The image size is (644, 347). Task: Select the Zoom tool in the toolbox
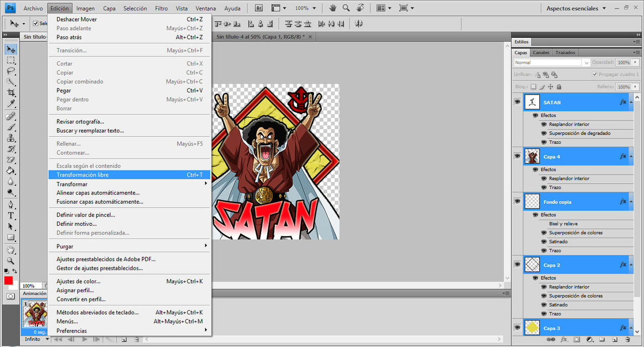point(11,261)
